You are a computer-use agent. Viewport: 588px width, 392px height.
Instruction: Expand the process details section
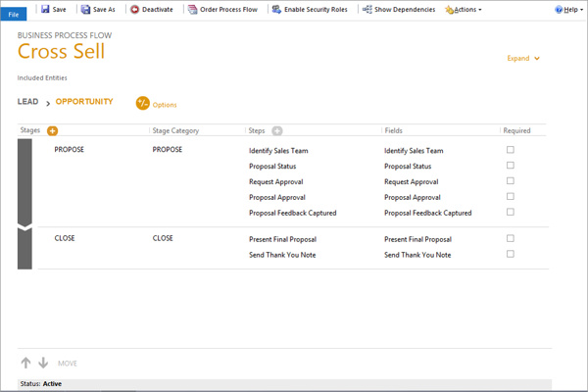[523, 59]
